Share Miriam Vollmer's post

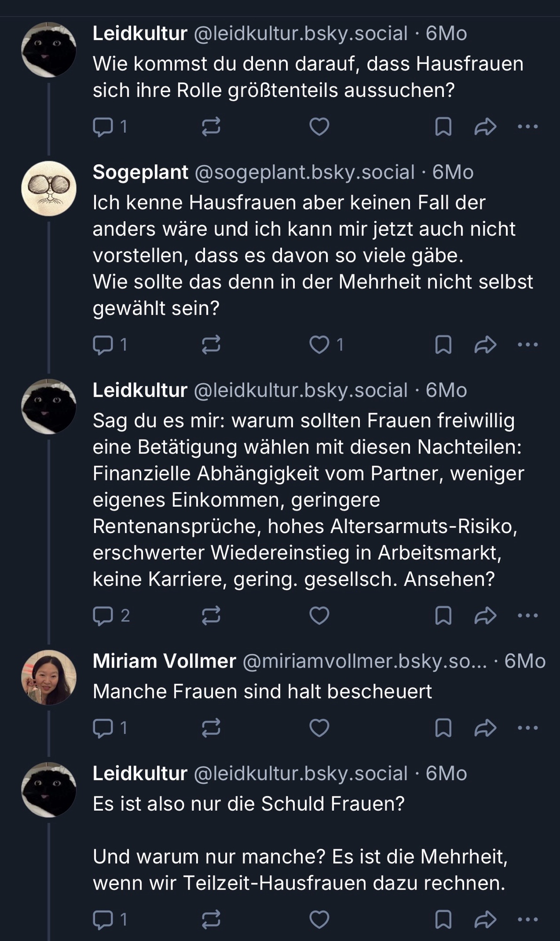pyautogui.click(x=485, y=728)
